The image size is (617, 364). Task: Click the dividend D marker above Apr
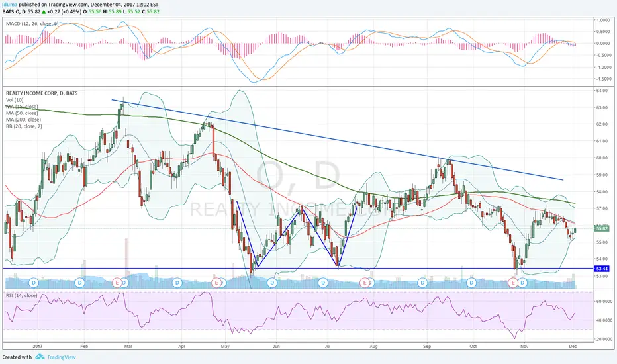click(177, 283)
